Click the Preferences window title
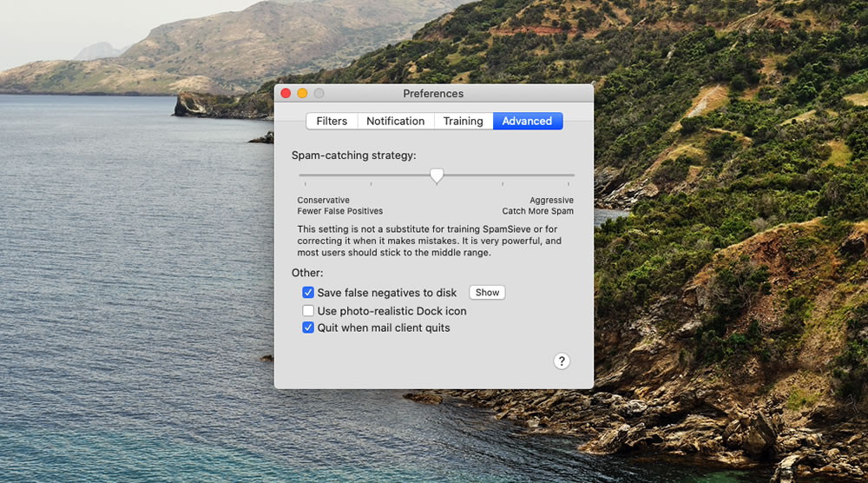The width and height of the screenshot is (868, 483). point(433,94)
